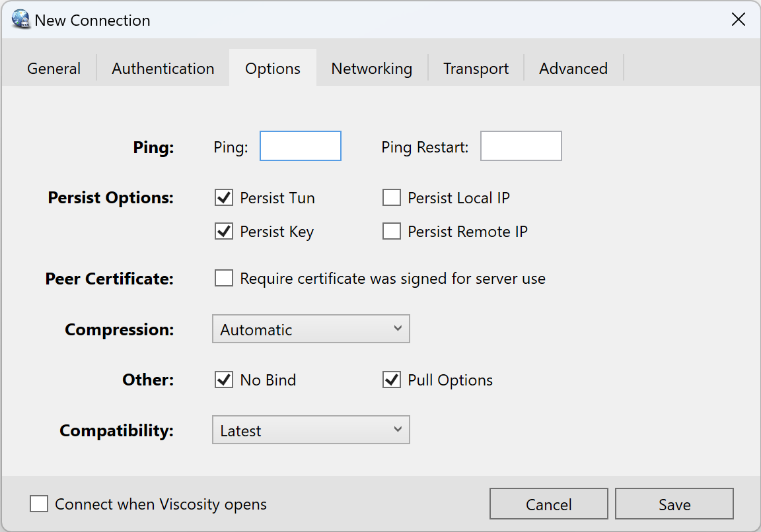761x532 pixels.
Task: Enable Persist Remote IP
Action: coord(392,231)
